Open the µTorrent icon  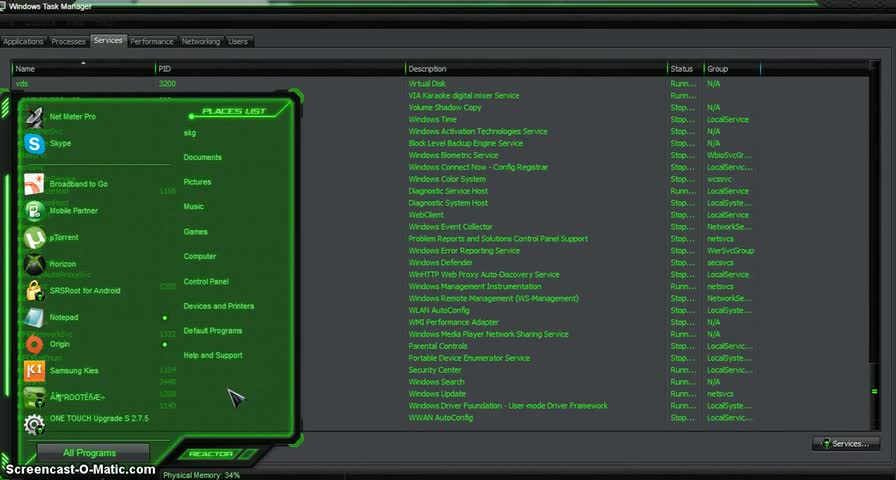(34, 238)
